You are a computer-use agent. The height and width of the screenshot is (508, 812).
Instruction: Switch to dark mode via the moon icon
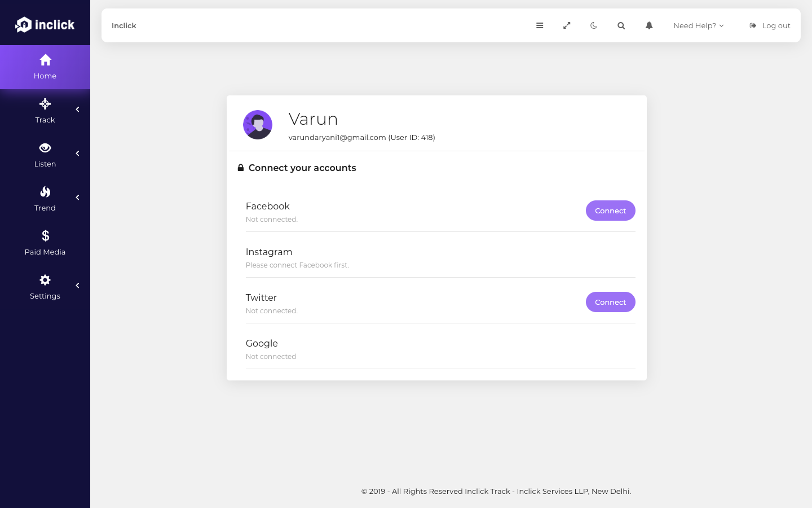tap(594, 25)
